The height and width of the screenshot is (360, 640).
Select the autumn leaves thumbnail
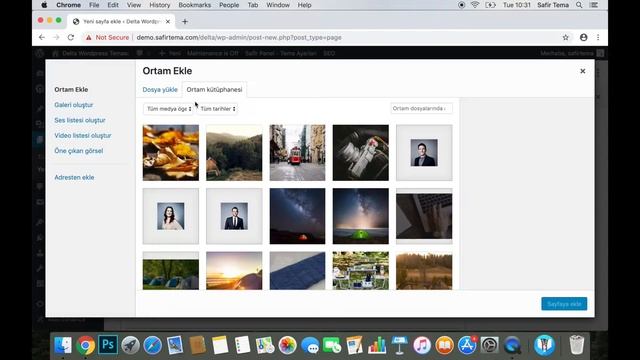pos(171,153)
